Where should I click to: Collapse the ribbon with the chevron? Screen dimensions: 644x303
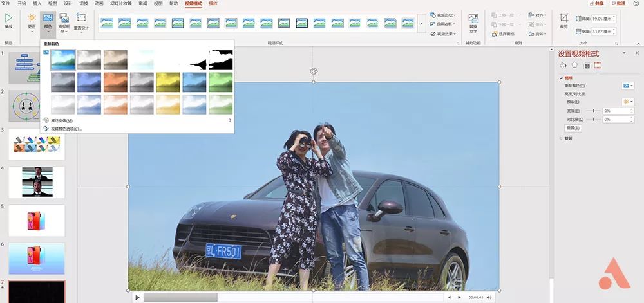click(x=638, y=43)
